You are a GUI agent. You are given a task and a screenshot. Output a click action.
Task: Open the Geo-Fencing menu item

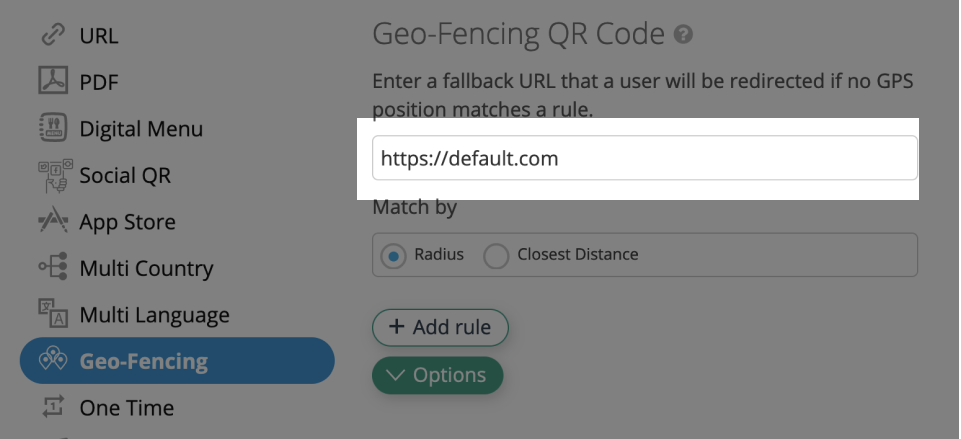[177, 361]
